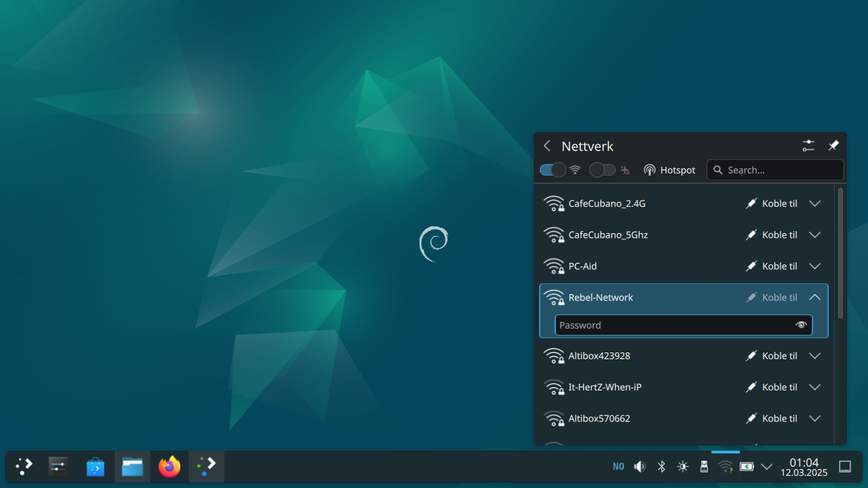Screen dimensions: 868x488
Task: Turn off the Wi-Fi switch
Action: [x=553, y=170]
